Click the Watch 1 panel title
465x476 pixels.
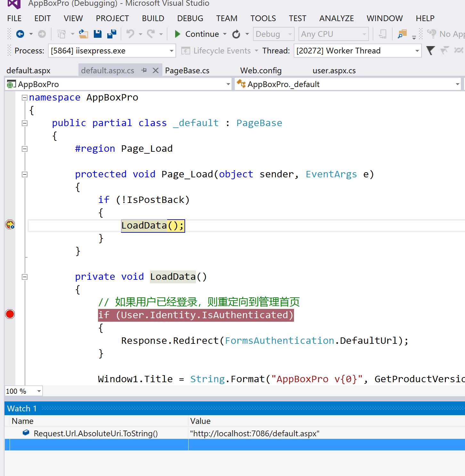[x=22, y=408]
